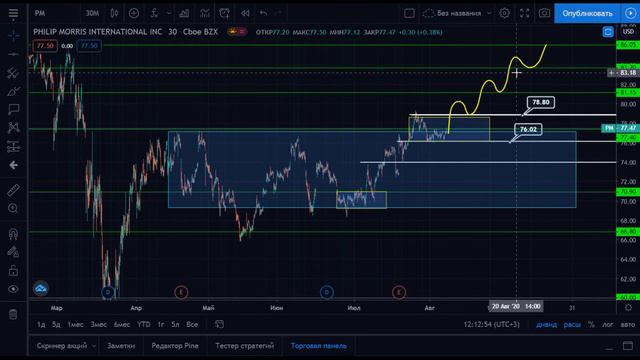Image resolution: width=640 pixels, height=360 pixels.
Task: Open the candlestick chart style selector
Action: [x=114, y=13]
